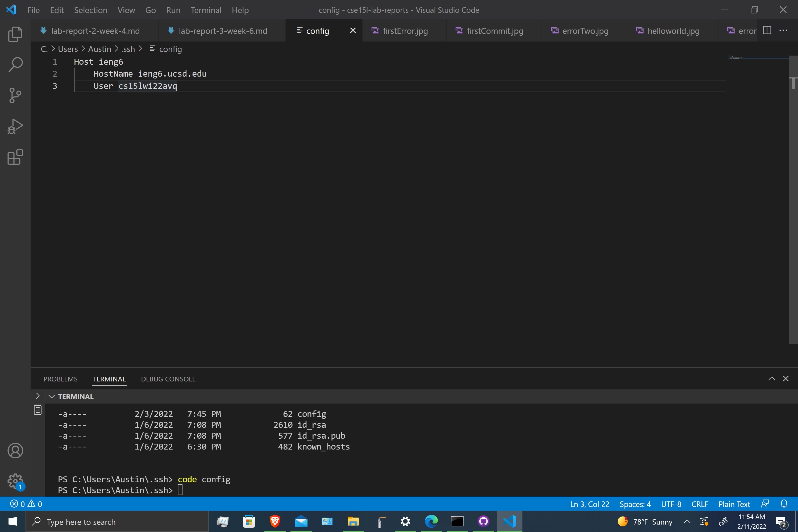Viewport: 798px width, 532px height.
Task: Open the Help menu
Action: [240, 10]
